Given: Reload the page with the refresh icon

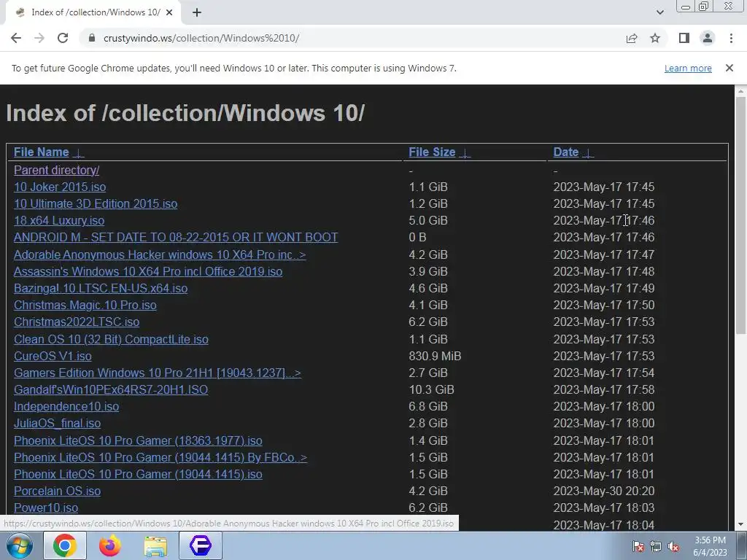Looking at the screenshot, I should (63, 38).
